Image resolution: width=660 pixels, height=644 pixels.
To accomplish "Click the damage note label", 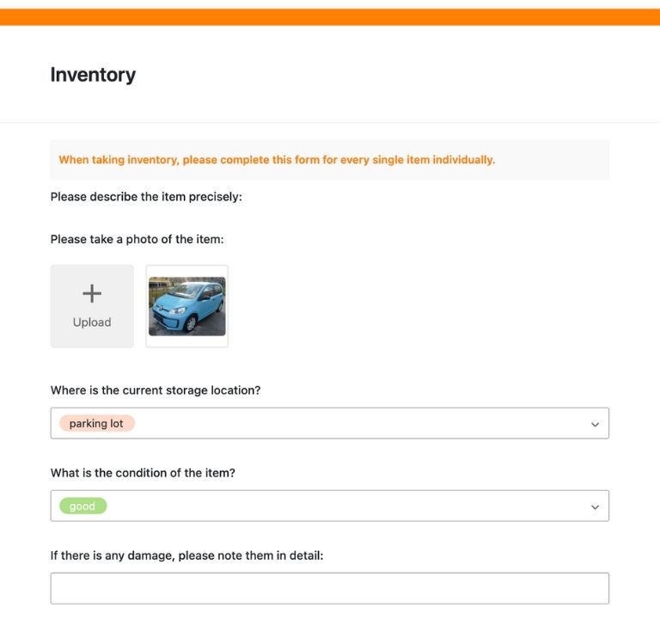I will click(186, 555).
